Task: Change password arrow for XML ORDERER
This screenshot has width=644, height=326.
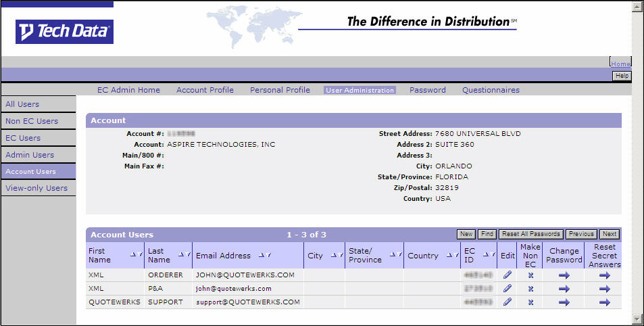Action: click(564, 275)
